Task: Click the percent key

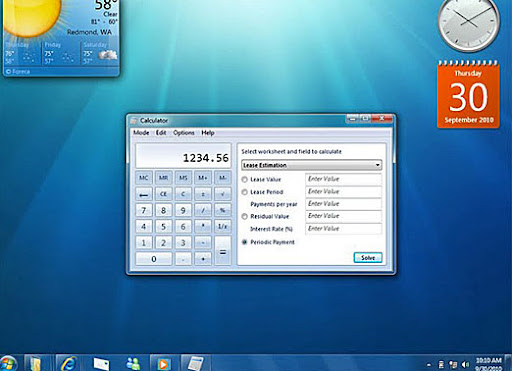Action: (x=222, y=210)
